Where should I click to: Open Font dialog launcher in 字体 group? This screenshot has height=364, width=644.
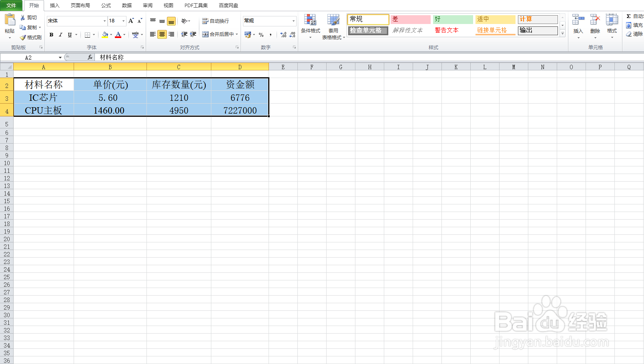[142, 47]
